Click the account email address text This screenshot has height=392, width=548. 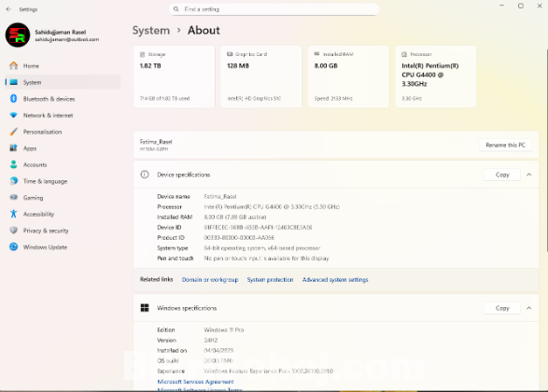(x=67, y=39)
